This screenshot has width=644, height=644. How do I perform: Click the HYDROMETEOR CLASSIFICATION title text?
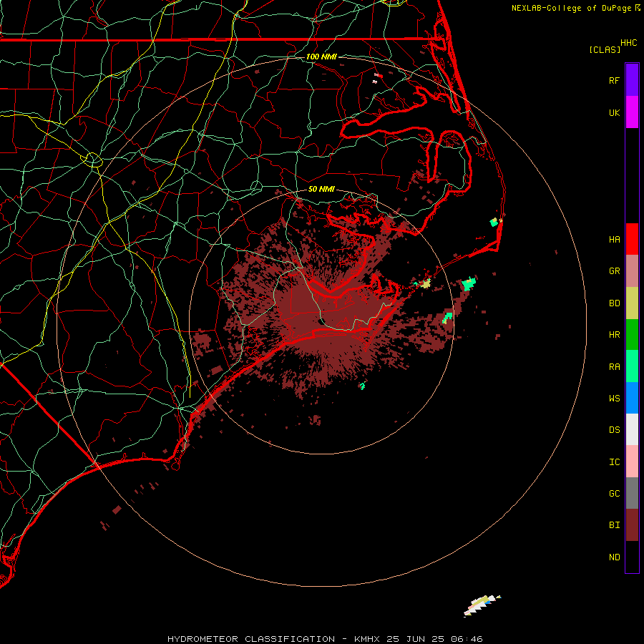(251, 639)
